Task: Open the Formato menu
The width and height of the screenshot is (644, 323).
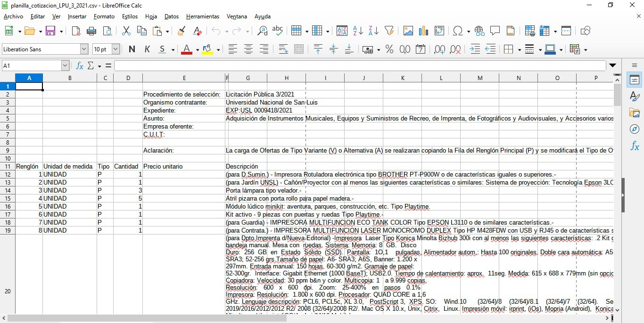Action: click(104, 16)
